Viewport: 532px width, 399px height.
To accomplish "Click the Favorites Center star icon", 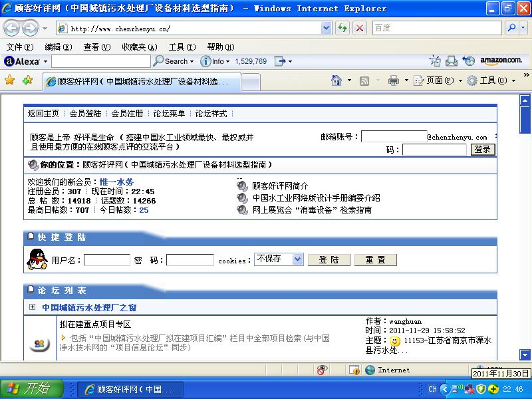I will 10,80.
